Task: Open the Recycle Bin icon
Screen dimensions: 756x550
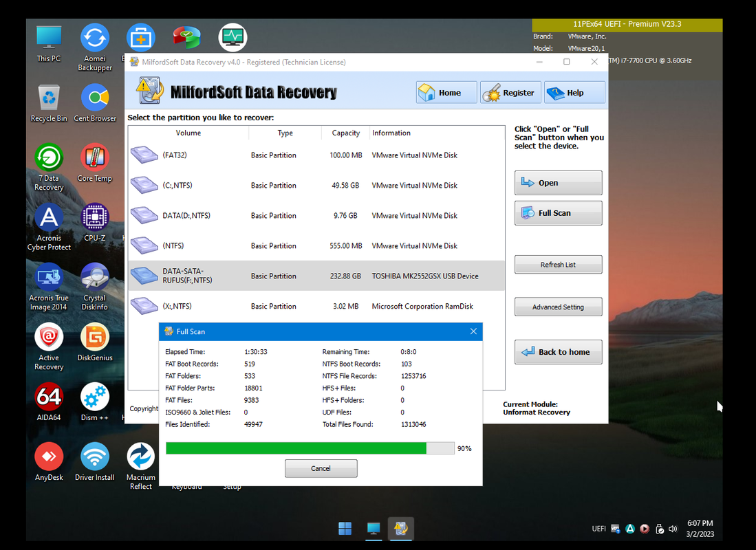Action: pos(49,103)
